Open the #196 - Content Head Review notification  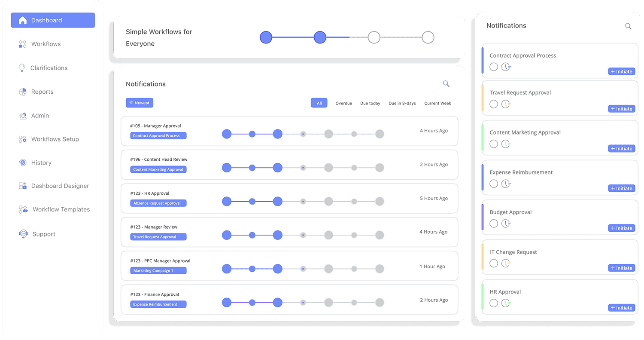(289, 165)
